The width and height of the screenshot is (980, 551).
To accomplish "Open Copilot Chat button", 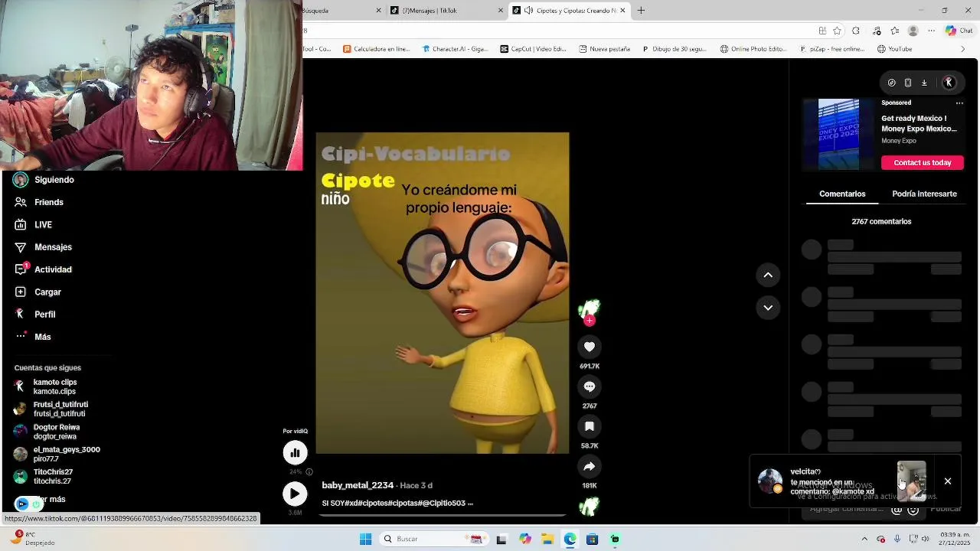I will pyautogui.click(x=959, y=31).
